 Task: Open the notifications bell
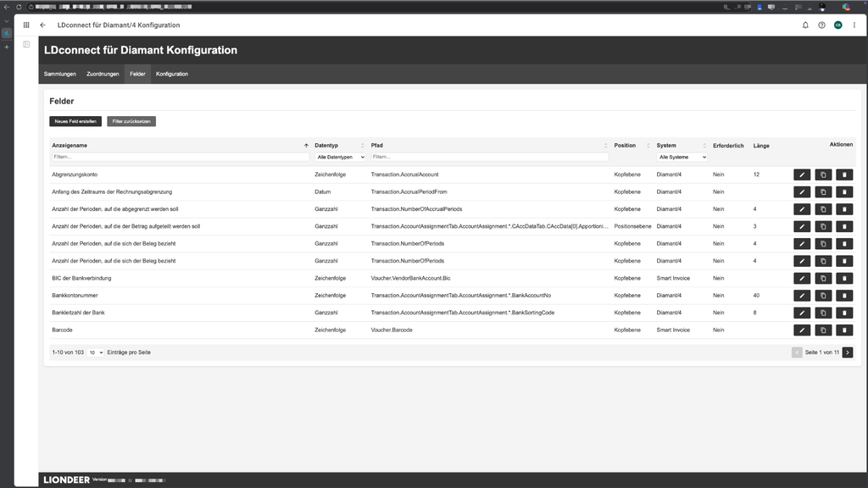coord(805,25)
